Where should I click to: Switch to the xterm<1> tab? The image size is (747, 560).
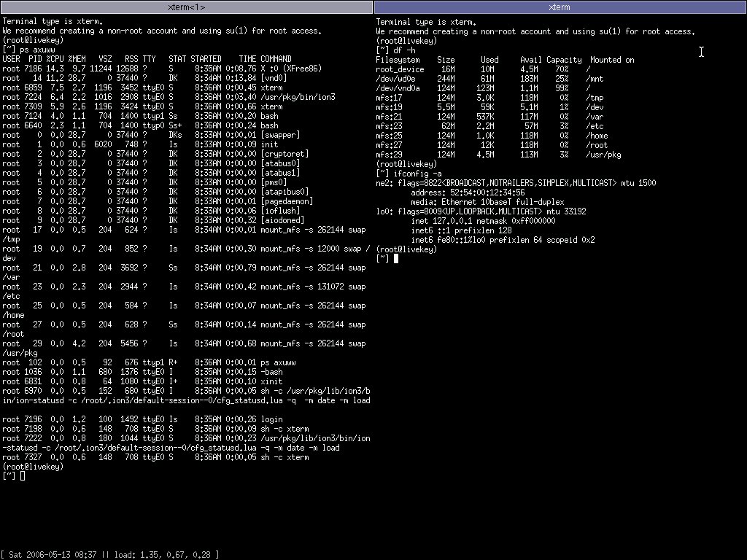(187, 7)
